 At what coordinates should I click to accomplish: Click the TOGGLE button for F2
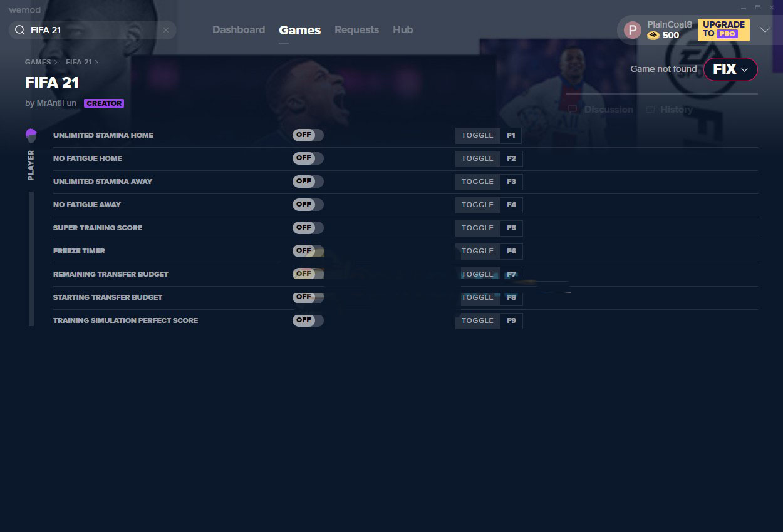coord(477,158)
